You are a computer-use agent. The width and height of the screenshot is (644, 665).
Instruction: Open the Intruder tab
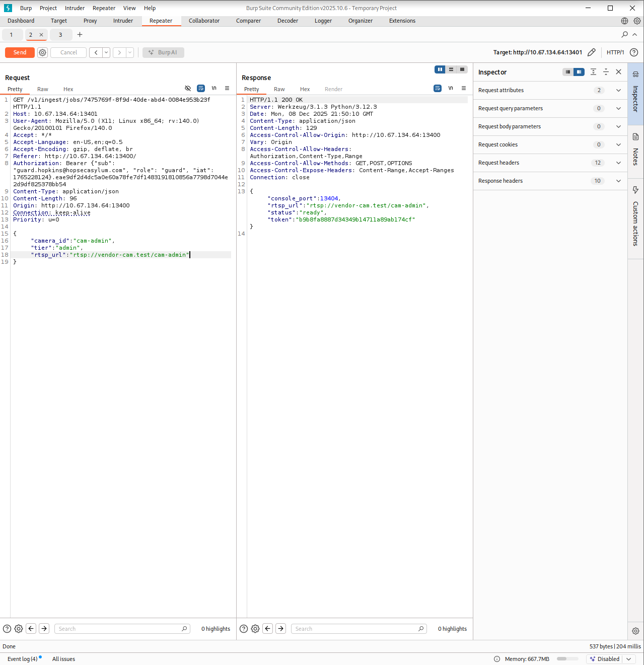coord(123,21)
